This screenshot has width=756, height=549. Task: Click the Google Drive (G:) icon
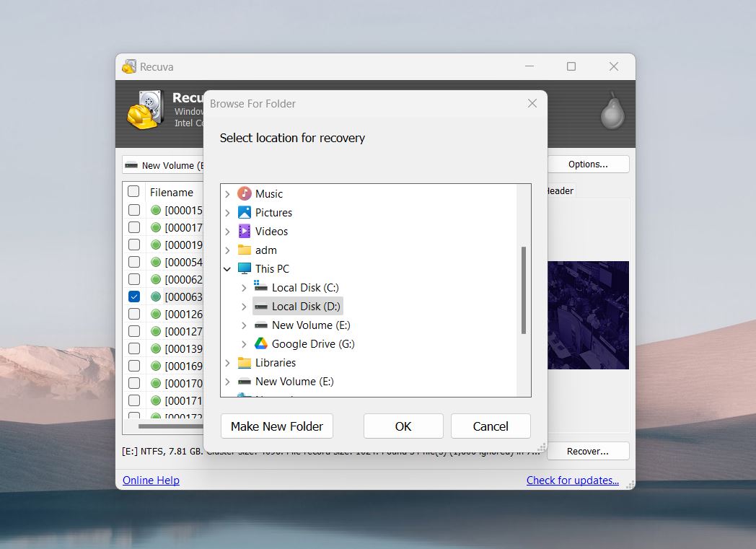[261, 343]
